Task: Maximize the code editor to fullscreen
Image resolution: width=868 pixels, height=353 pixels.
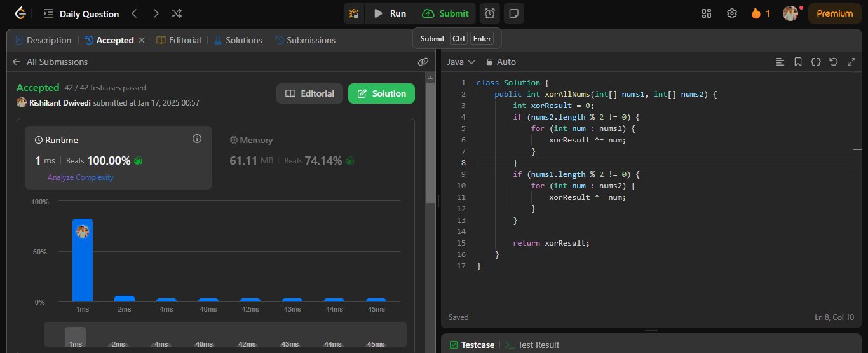Action: [x=851, y=62]
